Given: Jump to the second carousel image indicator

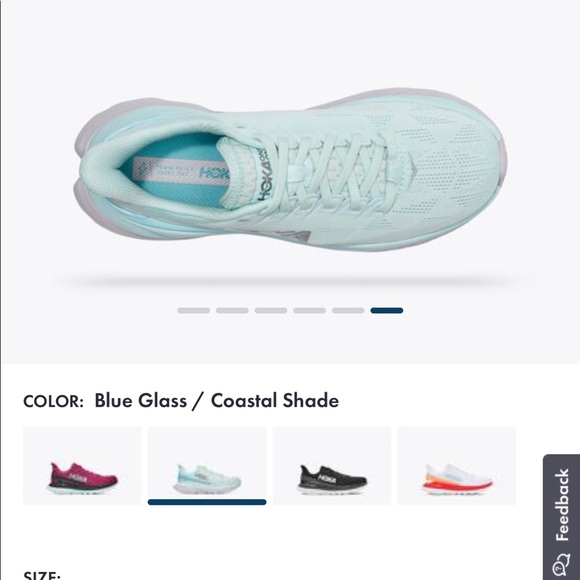Looking at the screenshot, I should [232, 310].
